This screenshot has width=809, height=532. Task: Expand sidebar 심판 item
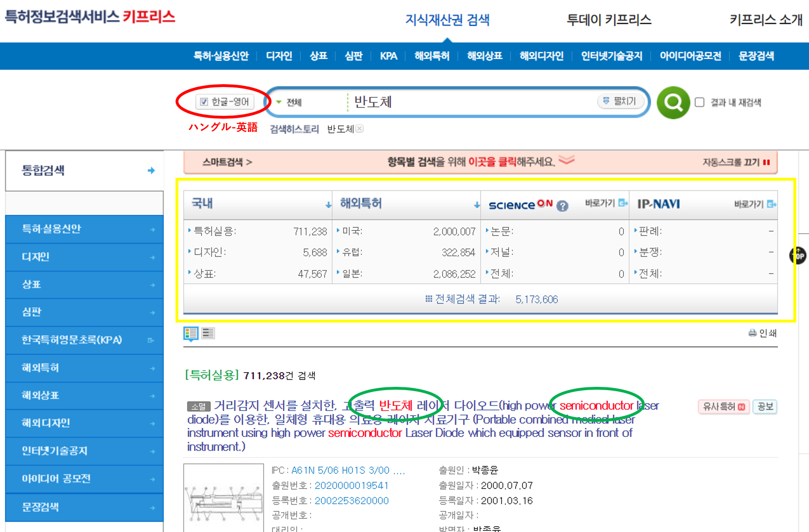tap(84, 312)
